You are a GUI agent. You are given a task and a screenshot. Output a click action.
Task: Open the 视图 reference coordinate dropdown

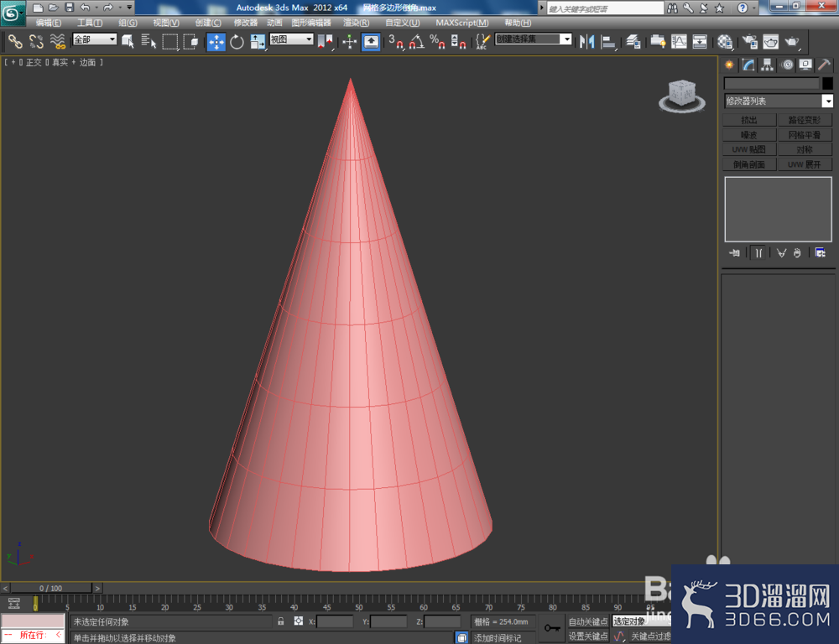pyautogui.click(x=291, y=39)
